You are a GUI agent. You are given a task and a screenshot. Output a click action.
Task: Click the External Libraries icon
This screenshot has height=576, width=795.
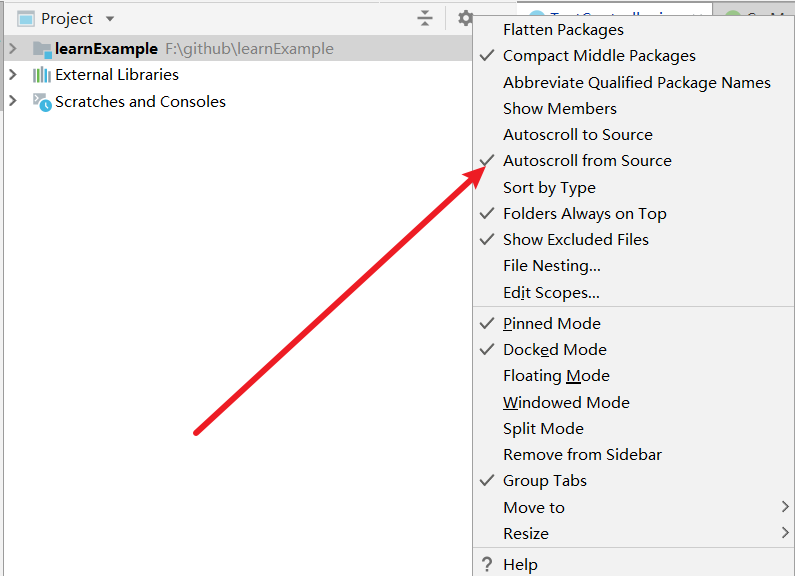click(x=42, y=75)
